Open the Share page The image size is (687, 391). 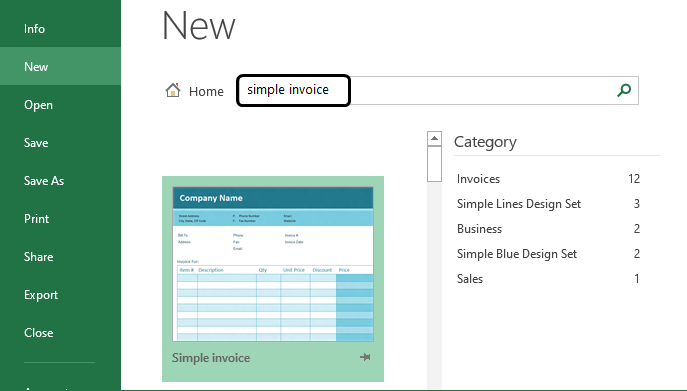(x=39, y=257)
